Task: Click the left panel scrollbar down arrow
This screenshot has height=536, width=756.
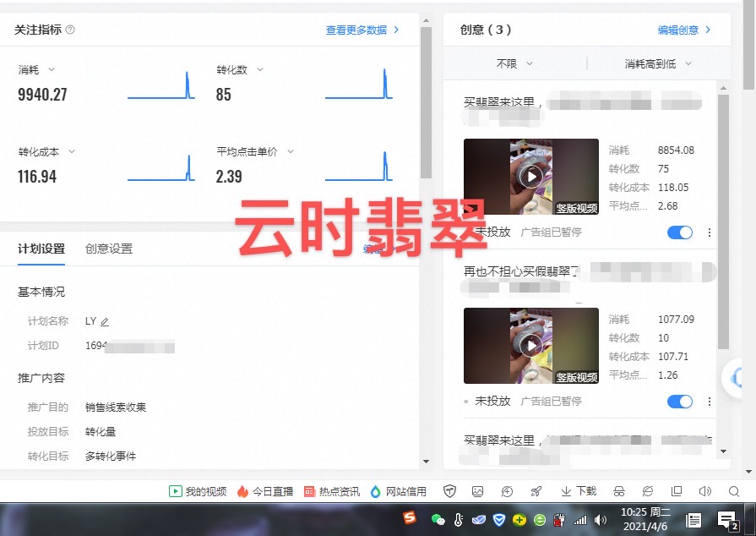Action: (426, 462)
